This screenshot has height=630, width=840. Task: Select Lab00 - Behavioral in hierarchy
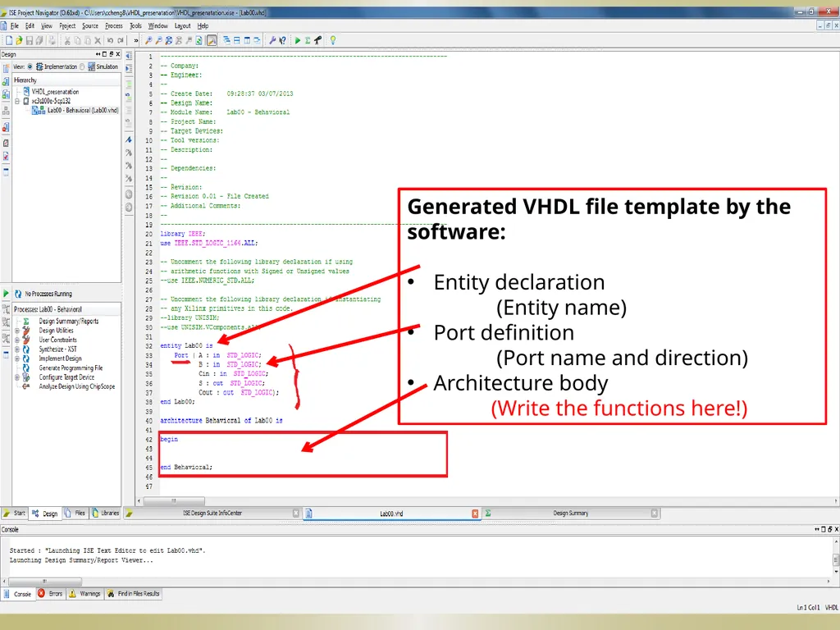(83, 111)
